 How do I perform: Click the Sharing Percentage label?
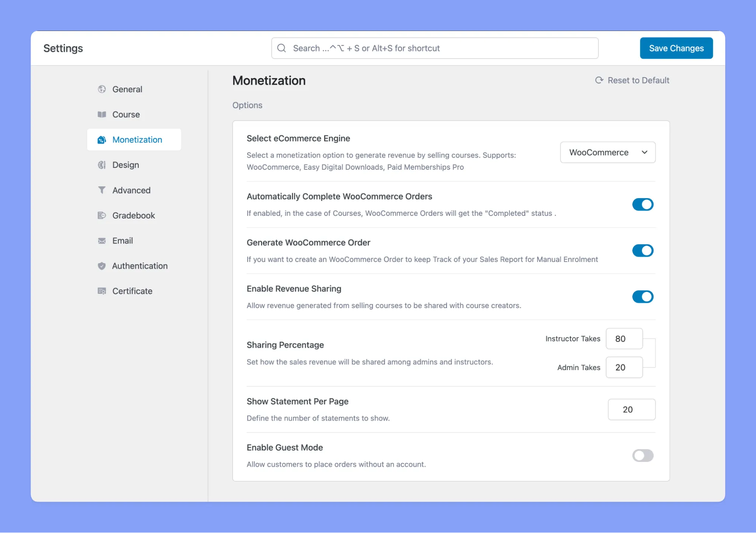[x=285, y=345]
